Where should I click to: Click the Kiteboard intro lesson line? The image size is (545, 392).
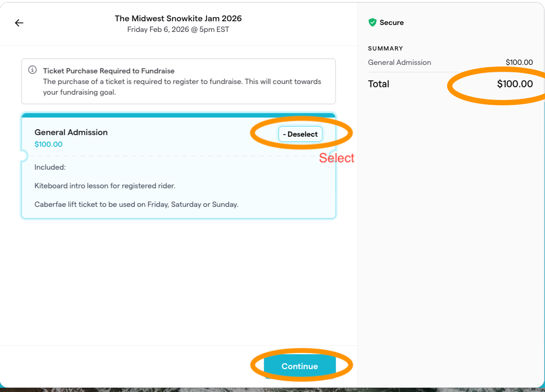click(105, 186)
